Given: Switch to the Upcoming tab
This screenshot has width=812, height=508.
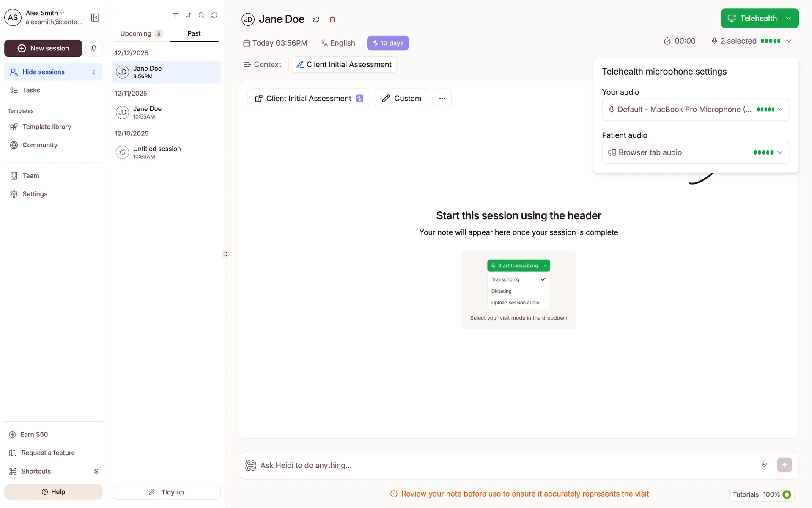Looking at the screenshot, I should point(136,33).
